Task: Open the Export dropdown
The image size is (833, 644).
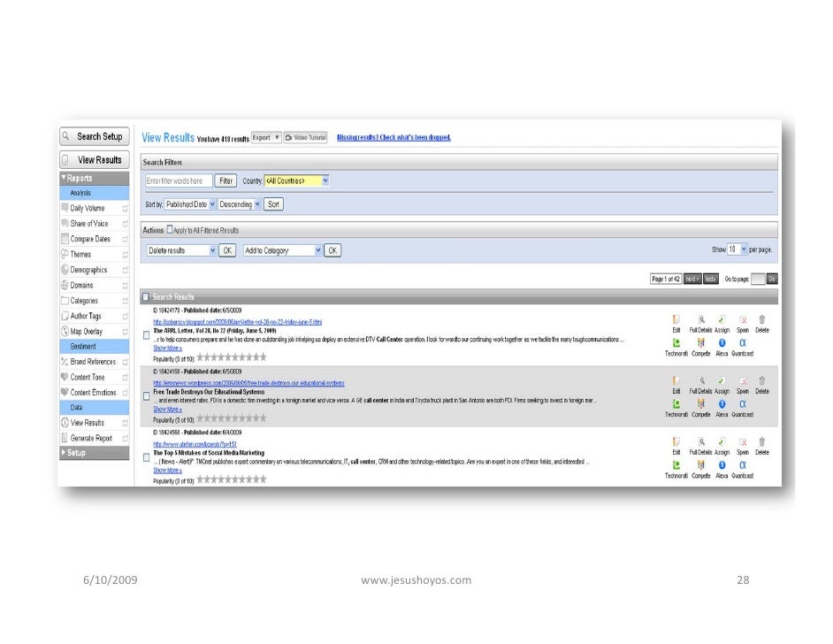Action: coord(265,138)
